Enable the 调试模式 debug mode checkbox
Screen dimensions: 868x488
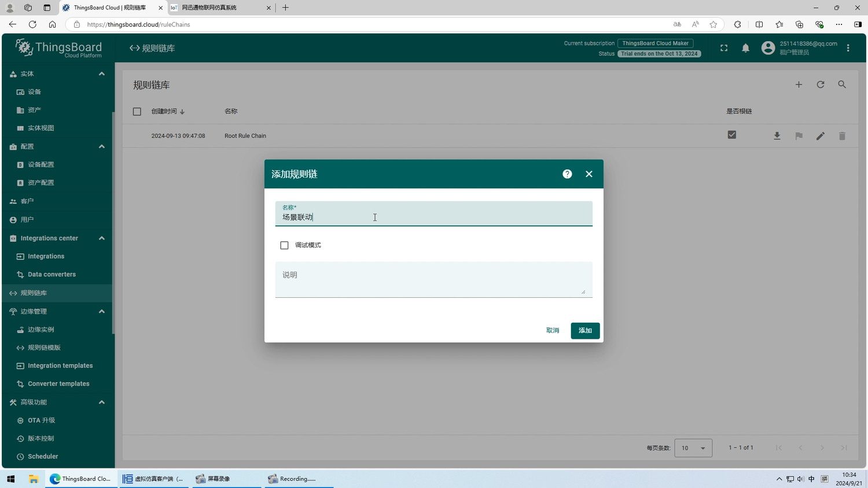284,245
